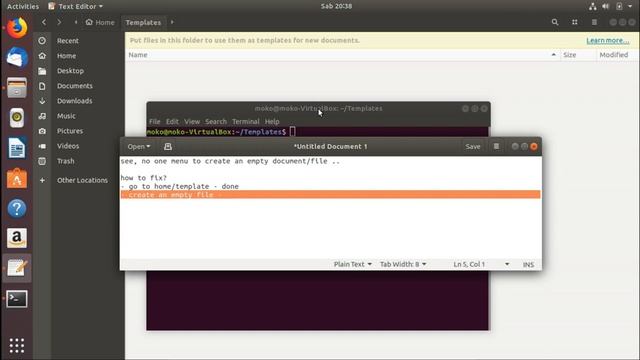
Task: Open Rhythmbox music player in dock
Action: [x=17, y=118]
